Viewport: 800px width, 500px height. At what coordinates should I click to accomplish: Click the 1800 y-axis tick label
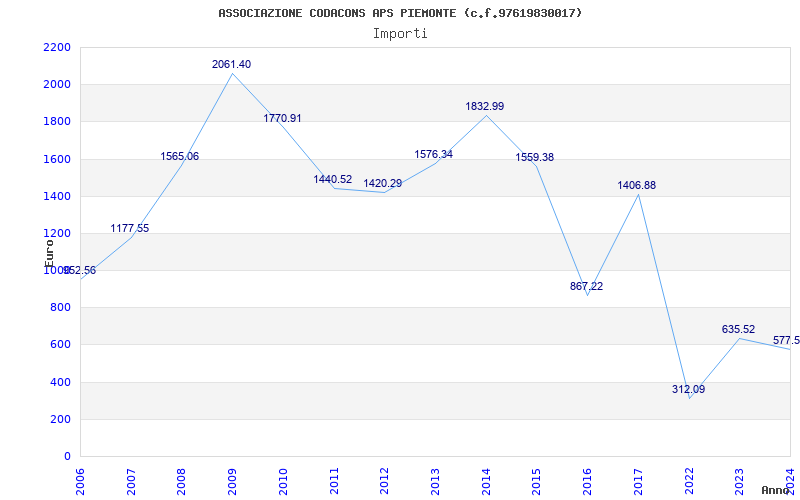[57, 122]
